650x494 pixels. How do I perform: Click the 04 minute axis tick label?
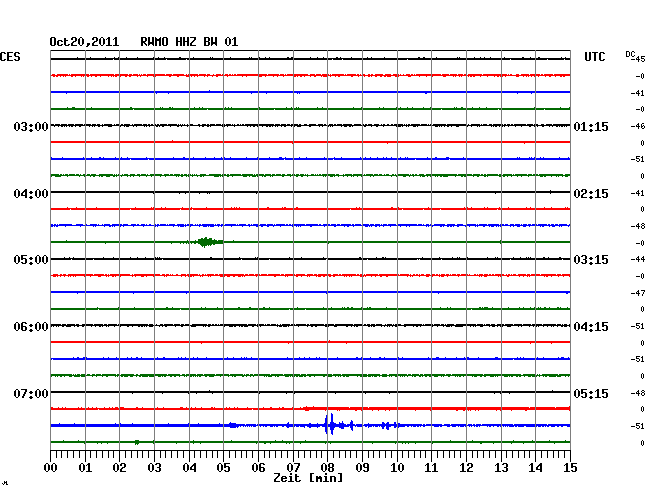tap(189, 468)
